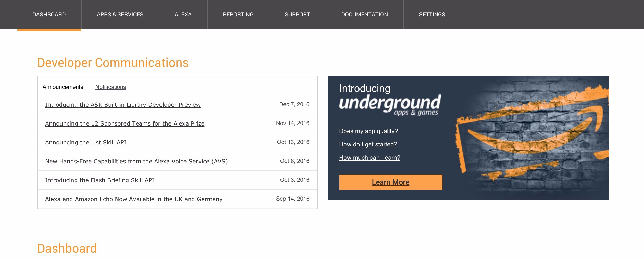Open the 12 Sponsored Teams announcement
Image resolution: width=644 pixels, height=260 pixels.
click(125, 123)
